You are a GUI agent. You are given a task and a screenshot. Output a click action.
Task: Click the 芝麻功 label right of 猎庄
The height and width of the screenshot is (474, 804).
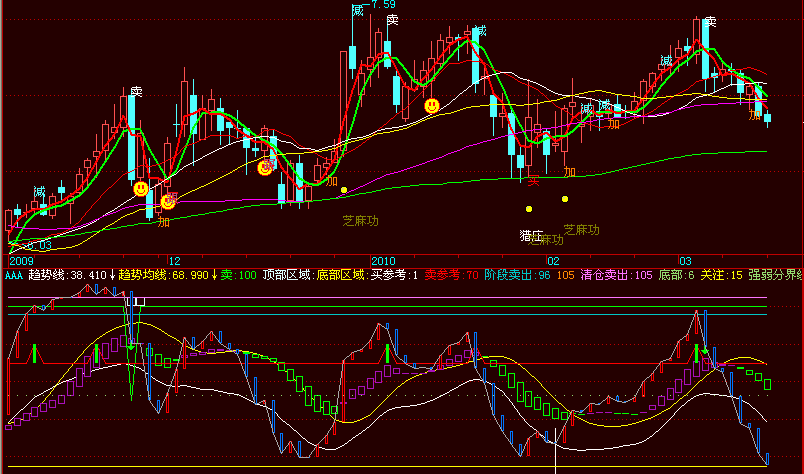click(x=581, y=229)
